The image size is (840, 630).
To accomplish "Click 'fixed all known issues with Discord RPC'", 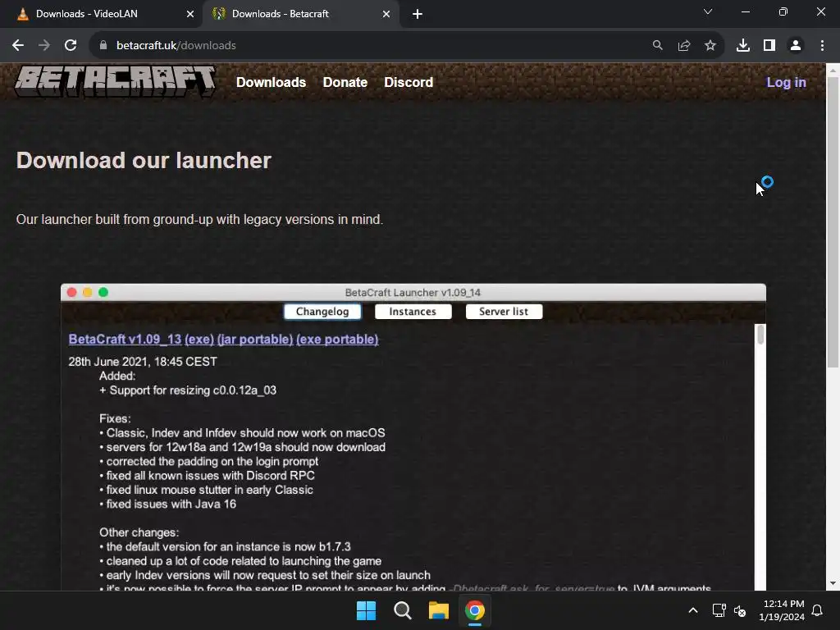I will tap(207, 476).
